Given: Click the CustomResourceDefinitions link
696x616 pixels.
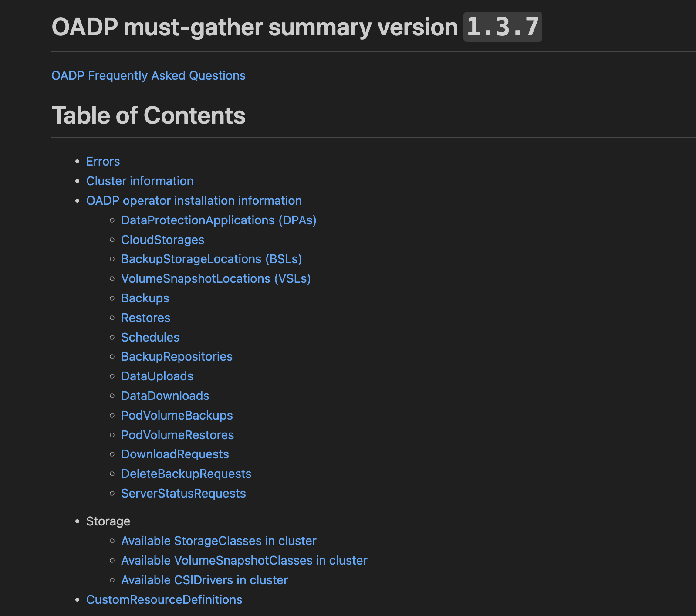Looking at the screenshot, I should [x=164, y=600].
